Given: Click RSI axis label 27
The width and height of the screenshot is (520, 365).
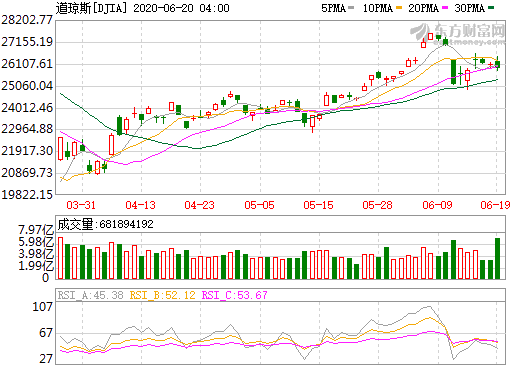Looking at the screenshot, I should coord(46,359).
